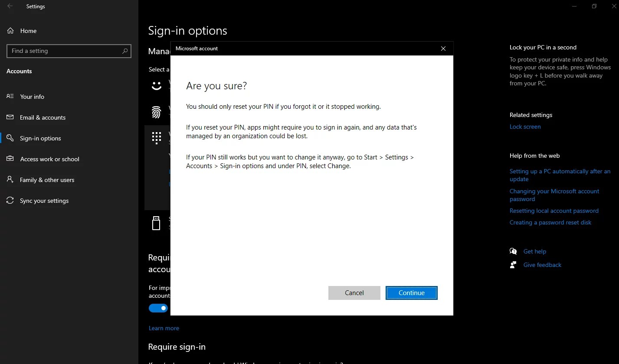Click the Sync your settings icon
Viewport: 619px width, 364px height.
pos(10,200)
